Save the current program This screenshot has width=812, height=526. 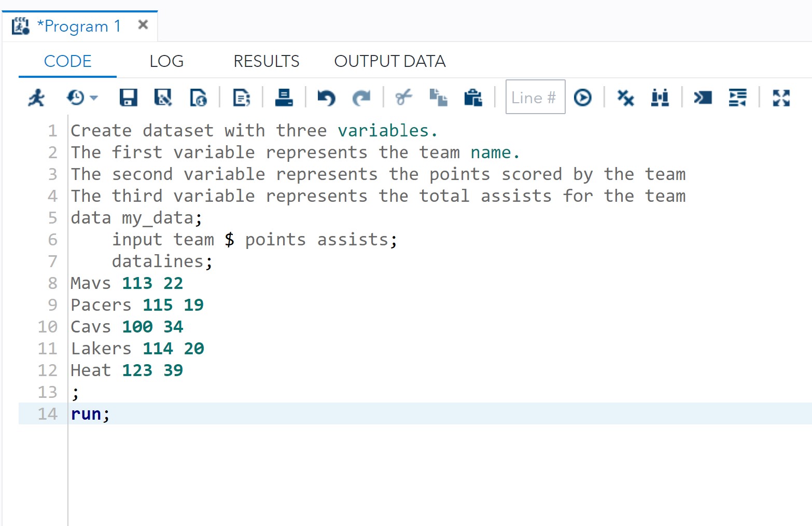pyautogui.click(x=128, y=97)
